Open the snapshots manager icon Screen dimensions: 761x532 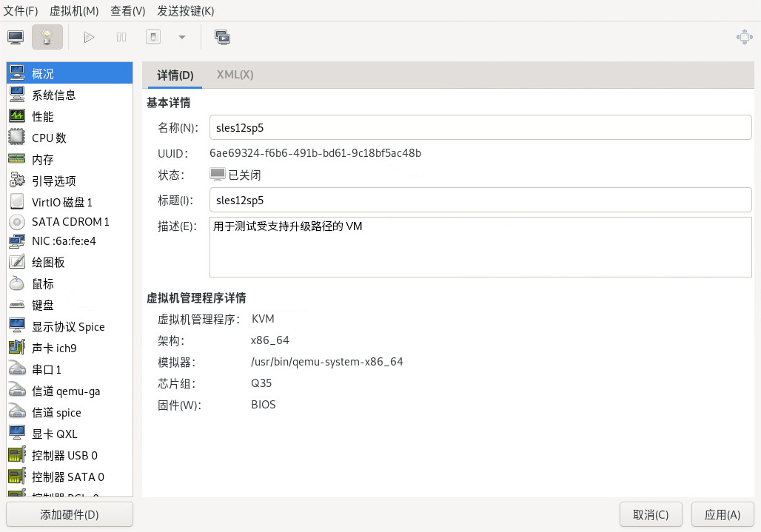pyautogui.click(x=222, y=37)
